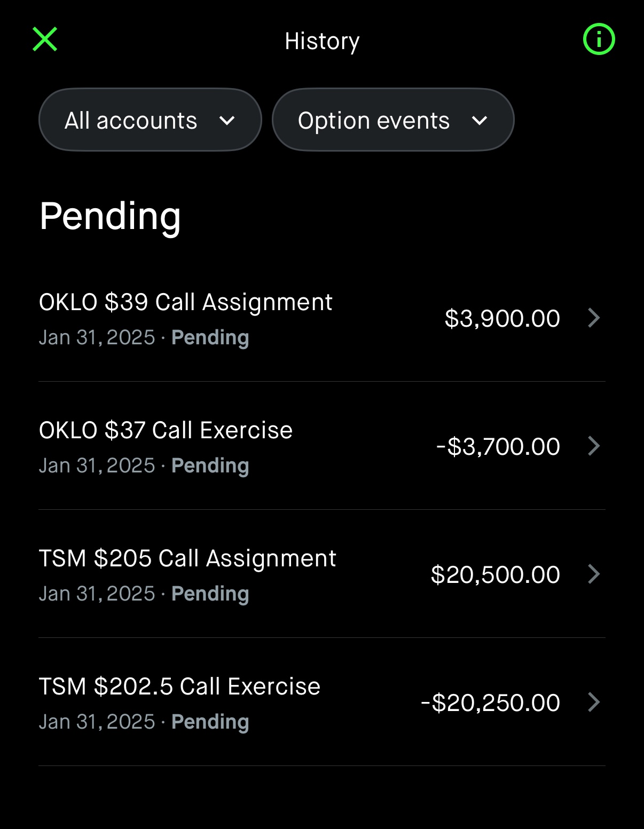The width and height of the screenshot is (644, 829).
Task: Click chevron beside TSM $205 Call Assignment
Action: [x=594, y=574]
